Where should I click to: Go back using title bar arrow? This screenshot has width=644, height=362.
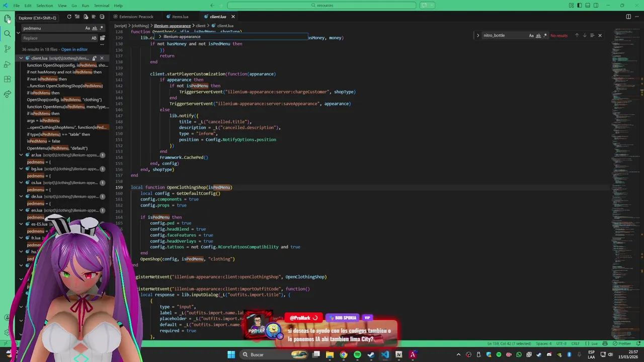click(212, 6)
